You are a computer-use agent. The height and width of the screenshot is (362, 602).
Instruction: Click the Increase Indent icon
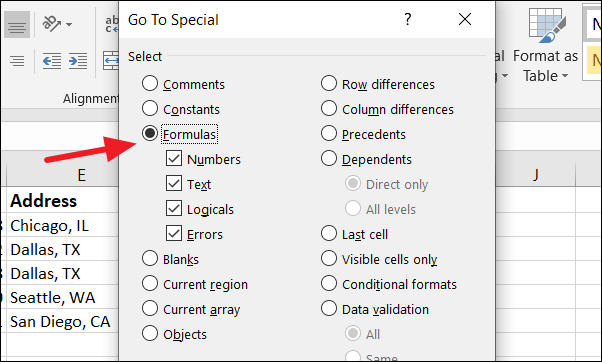point(78,61)
